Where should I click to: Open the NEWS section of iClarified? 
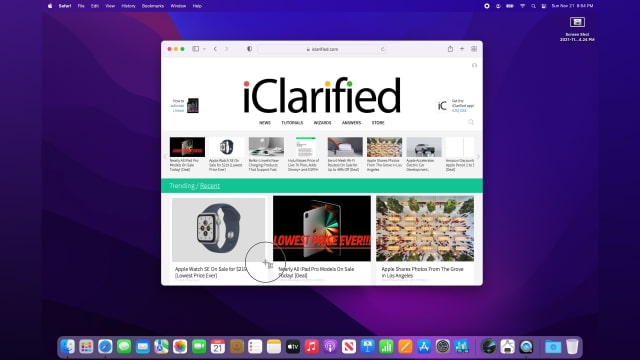(264, 122)
